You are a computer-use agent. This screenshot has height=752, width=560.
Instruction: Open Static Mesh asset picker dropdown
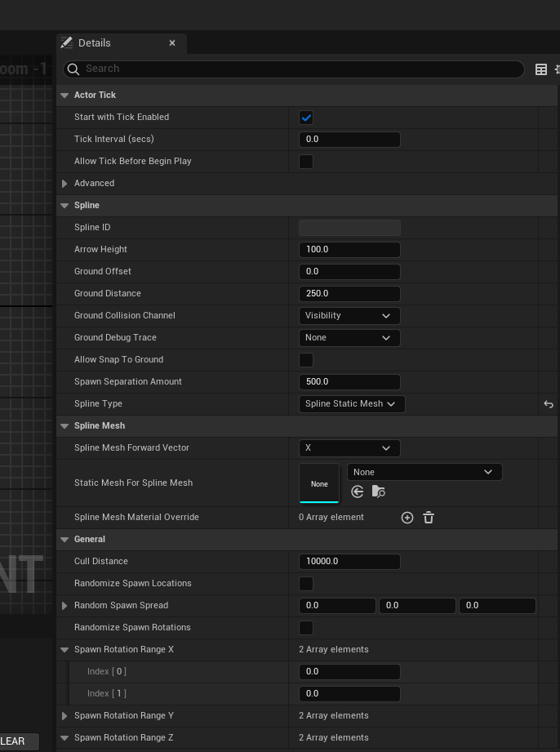pyautogui.click(x=424, y=472)
